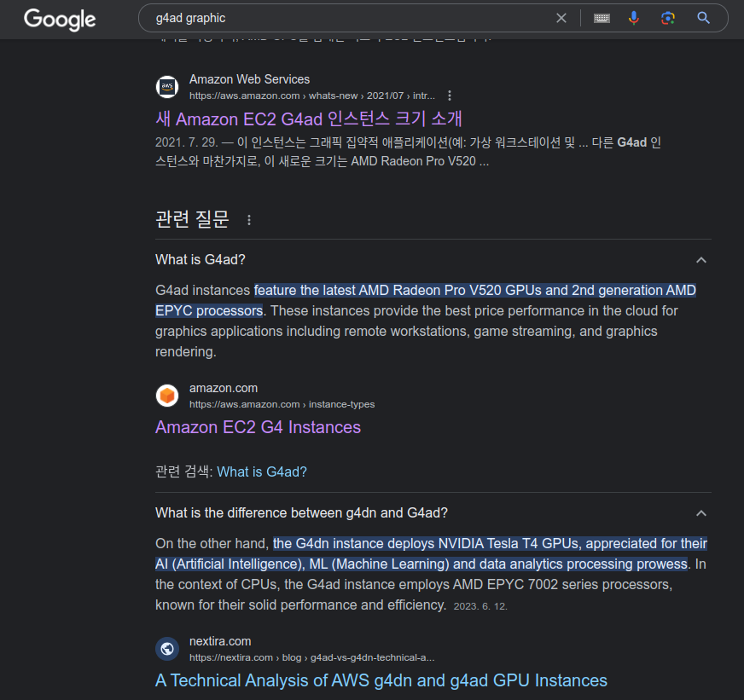744x700 pixels.
Task: Click the related search 'What is G4ad?' link
Action: pyautogui.click(x=262, y=471)
